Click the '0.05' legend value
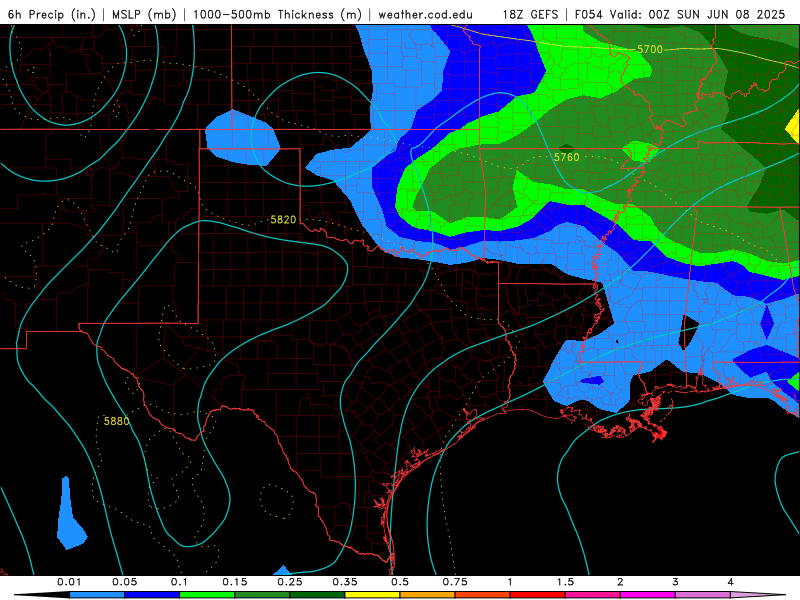The width and height of the screenshot is (800, 600). [x=124, y=582]
